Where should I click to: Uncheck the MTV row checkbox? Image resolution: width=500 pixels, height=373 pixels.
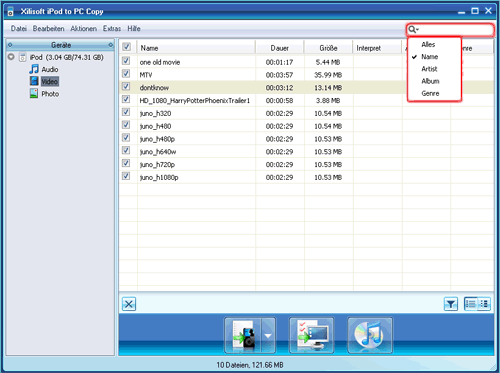tap(126, 74)
